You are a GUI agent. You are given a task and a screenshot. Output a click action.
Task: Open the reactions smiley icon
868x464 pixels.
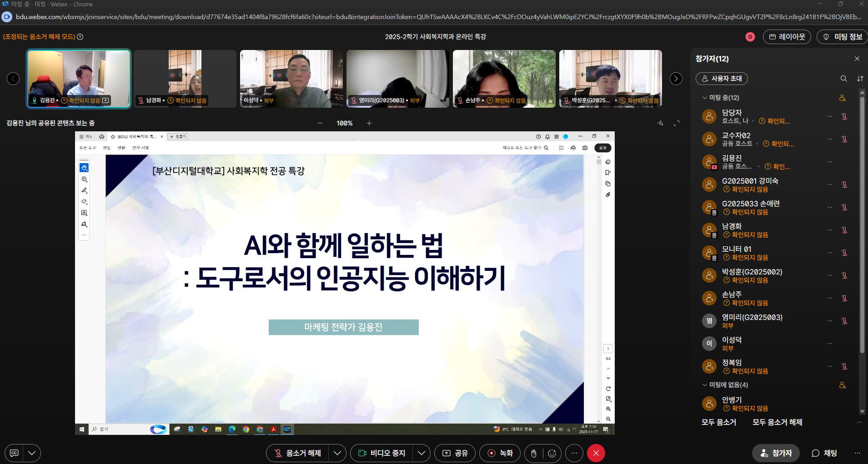tap(552, 453)
